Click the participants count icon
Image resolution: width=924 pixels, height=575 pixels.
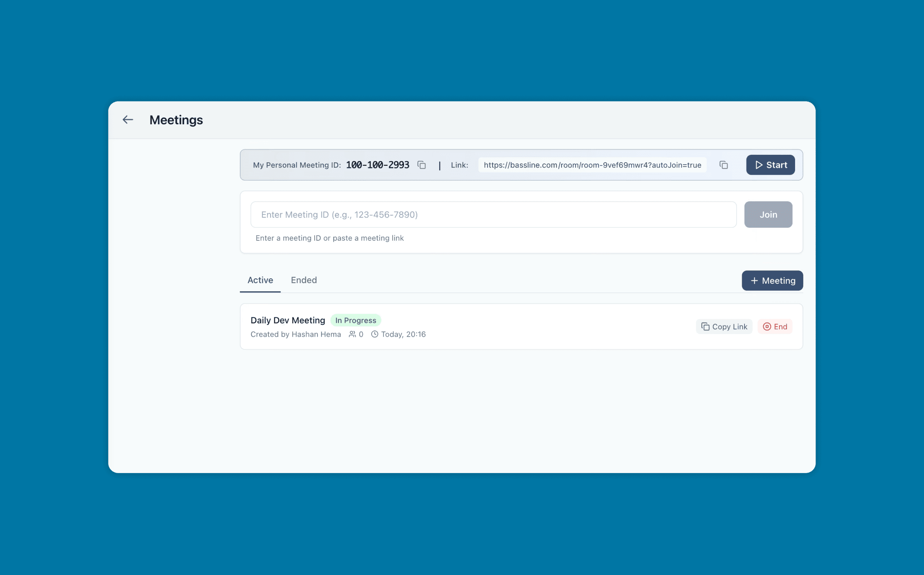coord(352,334)
